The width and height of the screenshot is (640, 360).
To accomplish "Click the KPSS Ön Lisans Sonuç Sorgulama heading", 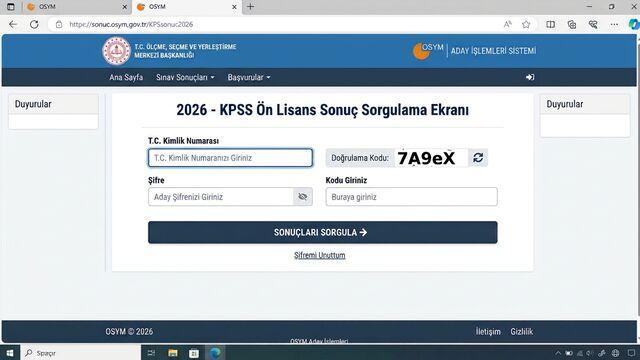I will point(322,110).
